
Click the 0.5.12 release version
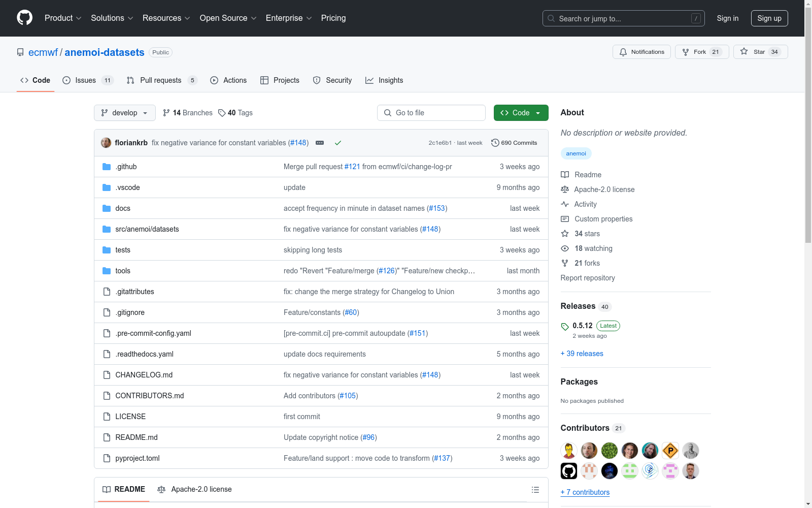point(583,326)
